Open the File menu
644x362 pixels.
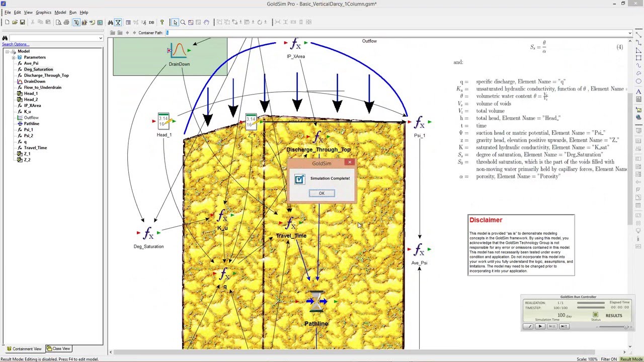tap(8, 12)
